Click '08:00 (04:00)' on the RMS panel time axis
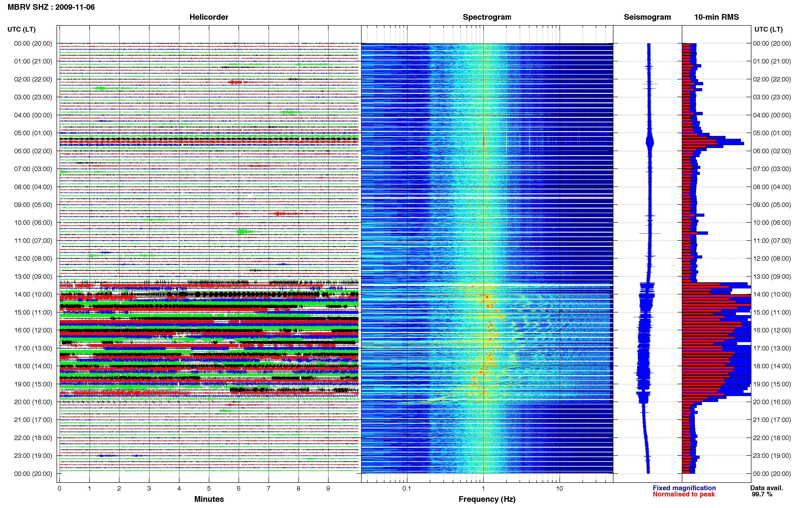812x508 pixels. pyautogui.click(x=772, y=187)
